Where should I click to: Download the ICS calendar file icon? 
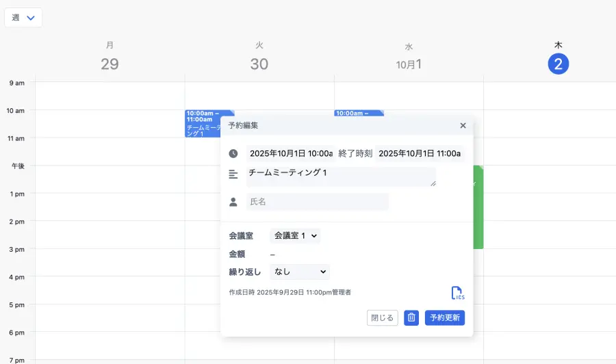coord(457,293)
